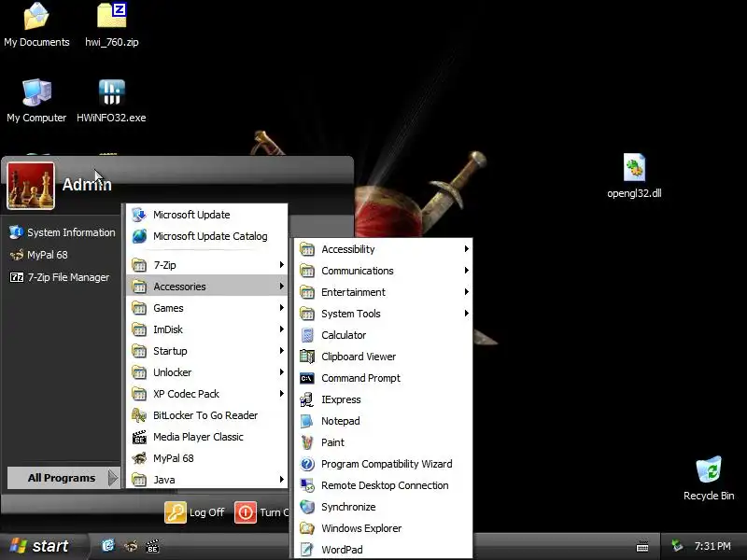Expand the 7-Zip program folder
The image size is (747, 560).
(x=206, y=265)
